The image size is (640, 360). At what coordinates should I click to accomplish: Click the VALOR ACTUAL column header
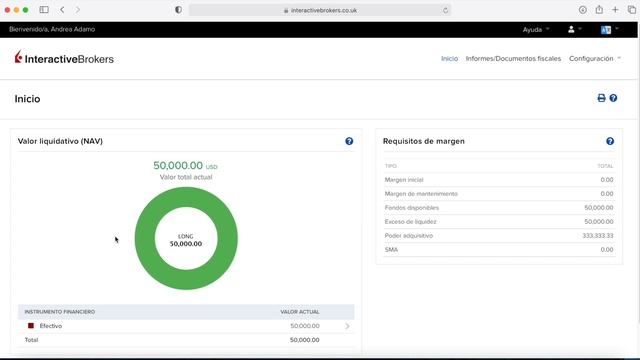point(300,312)
